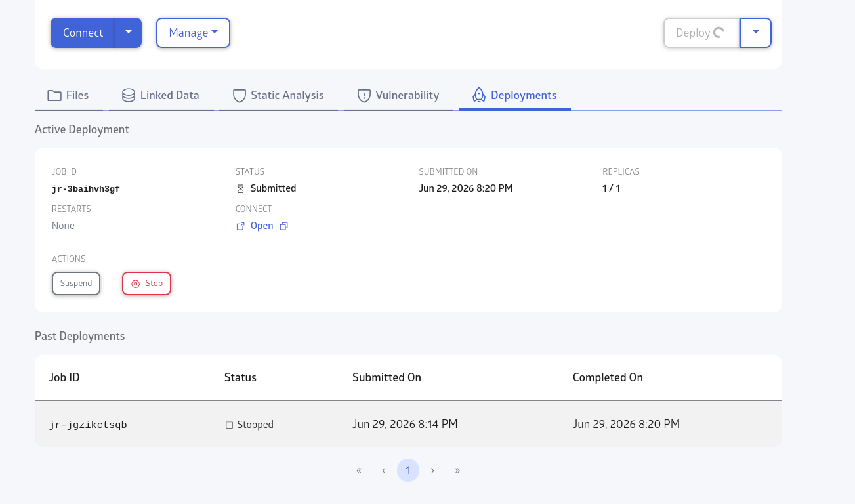Screen dimensions: 855x504
Task: Click the shield icon on Static Analysis tab
Action: pos(240,96)
